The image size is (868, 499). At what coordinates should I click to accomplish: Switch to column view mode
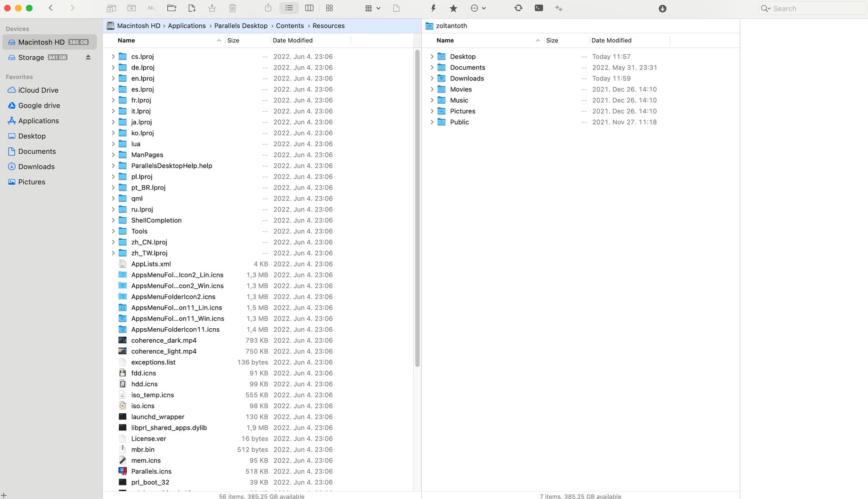[x=309, y=8]
